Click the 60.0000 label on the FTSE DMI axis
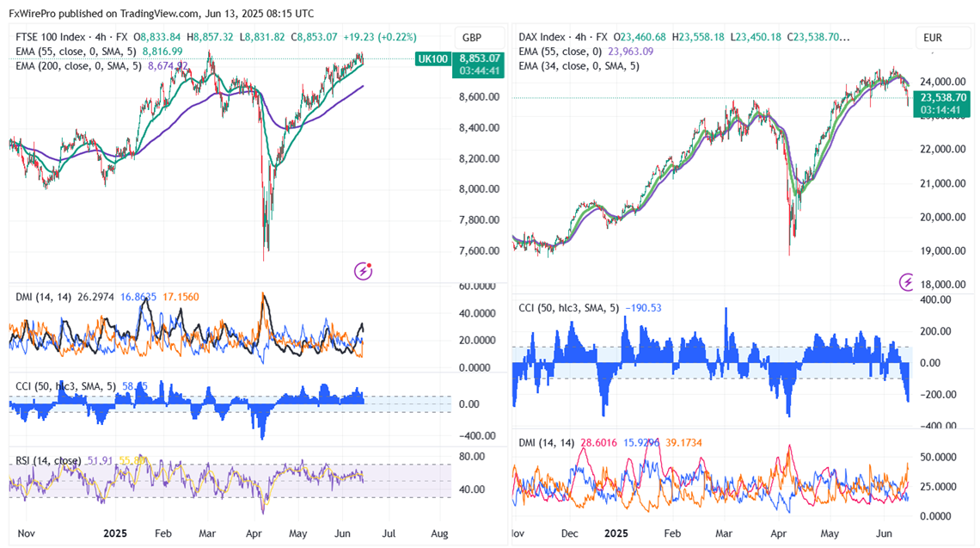 pos(477,286)
